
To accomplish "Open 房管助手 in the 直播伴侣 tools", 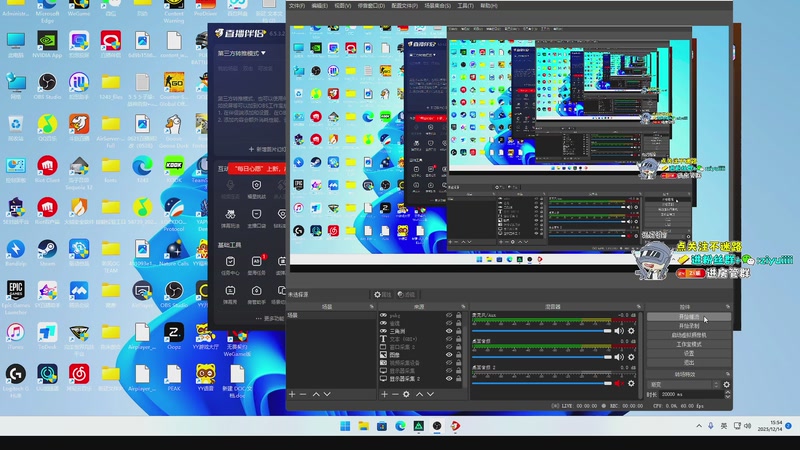I will click(256, 294).
